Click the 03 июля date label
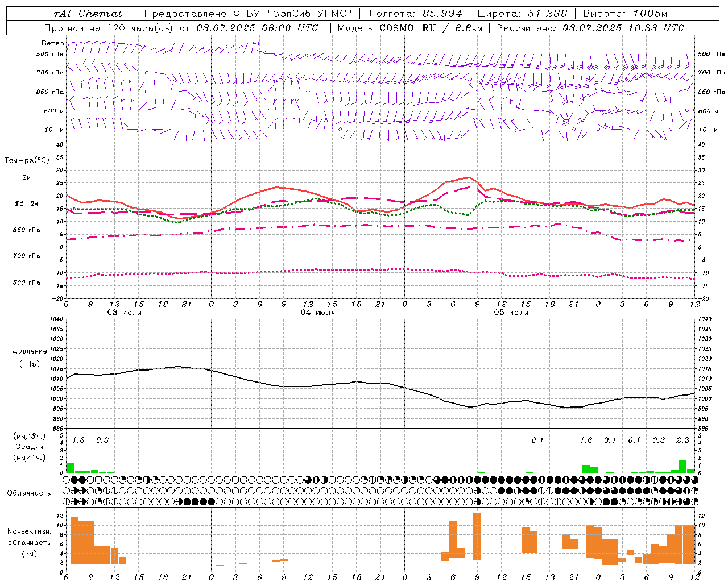Viewport: 728px width, 582px height. [125, 312]
